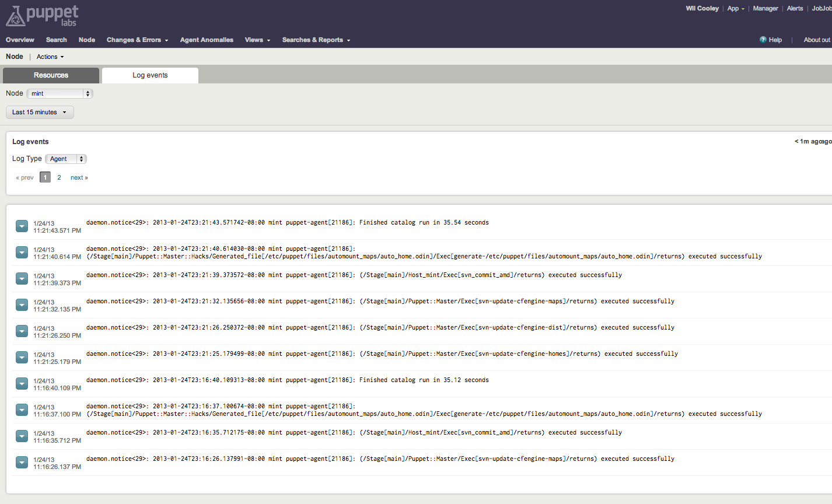Click the 11:16:37 auto_home.odin log message

click(x=424, y=410)
